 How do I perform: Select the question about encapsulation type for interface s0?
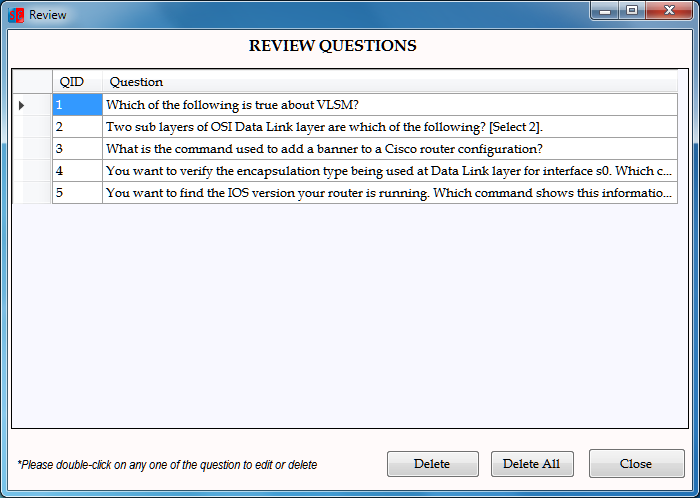(390, 170)
